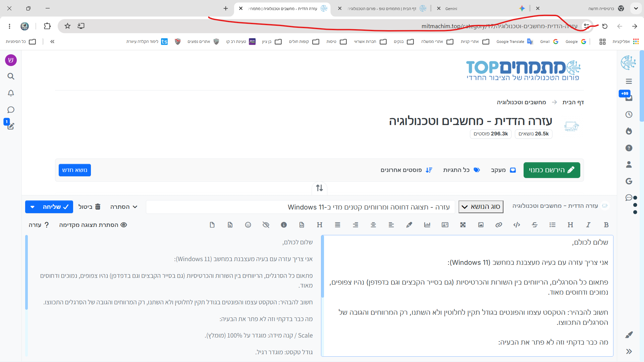Image resolution: width=644 pixels, height=362 pixels.
Task: Center-align text in the composer toolbar
Action: pyautogui.click(x=373, y=225)
